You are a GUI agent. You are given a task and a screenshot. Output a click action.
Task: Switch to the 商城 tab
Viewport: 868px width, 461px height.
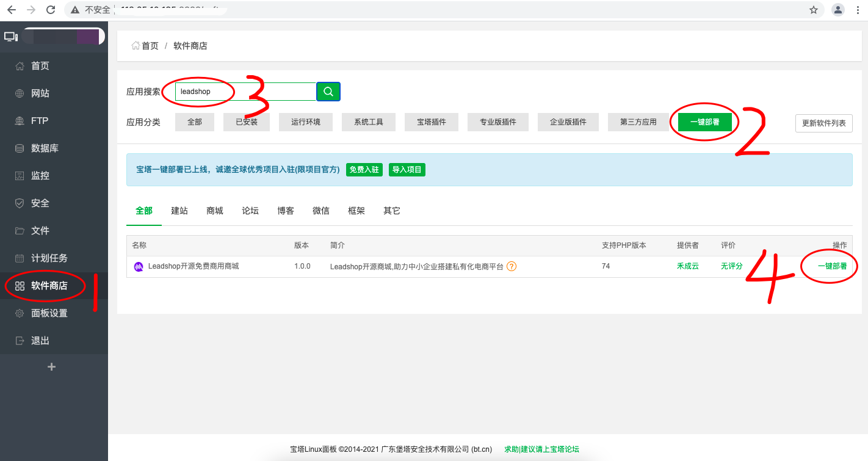(x=215, y=211)
